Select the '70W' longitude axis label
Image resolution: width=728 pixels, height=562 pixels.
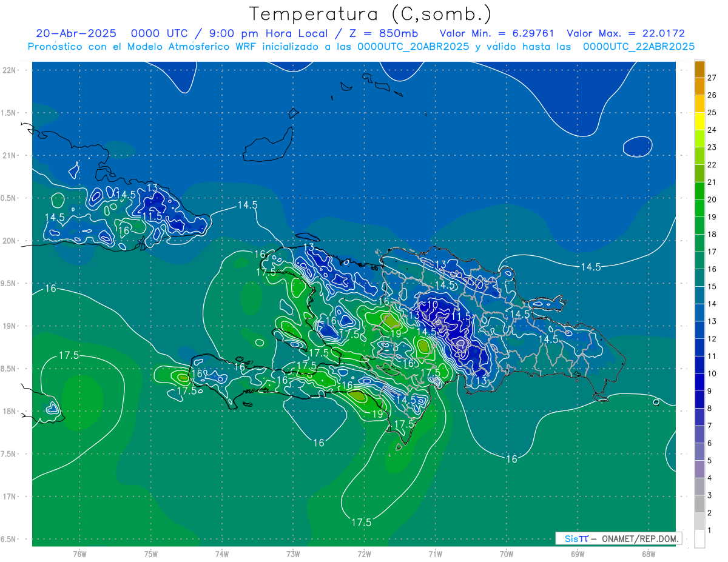(x=507, y=554)
